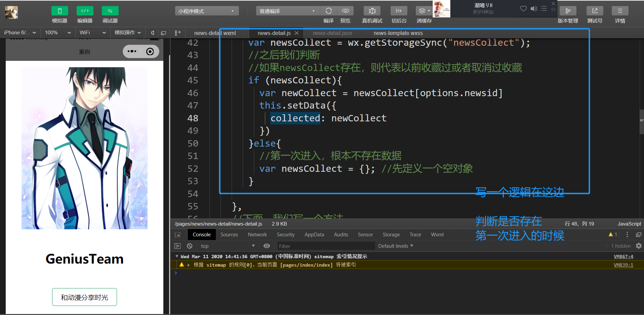Open the AppData tab
The image size is (644, 315).
coord(314,235)
